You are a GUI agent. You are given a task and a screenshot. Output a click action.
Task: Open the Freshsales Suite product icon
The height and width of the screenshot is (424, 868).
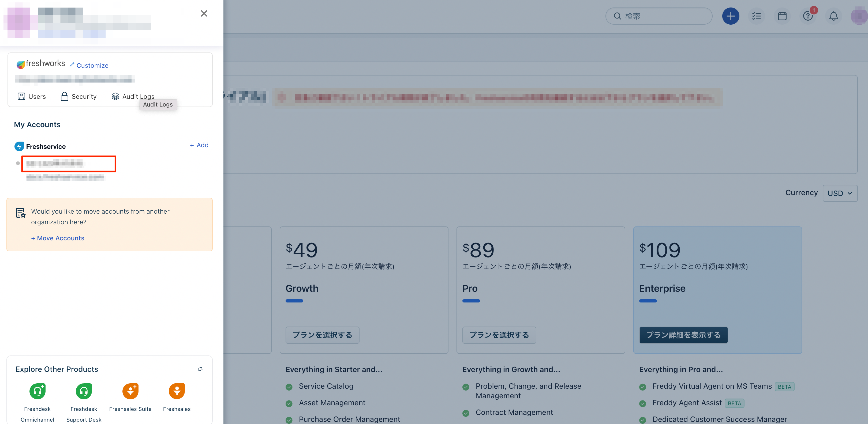(130, 391)
